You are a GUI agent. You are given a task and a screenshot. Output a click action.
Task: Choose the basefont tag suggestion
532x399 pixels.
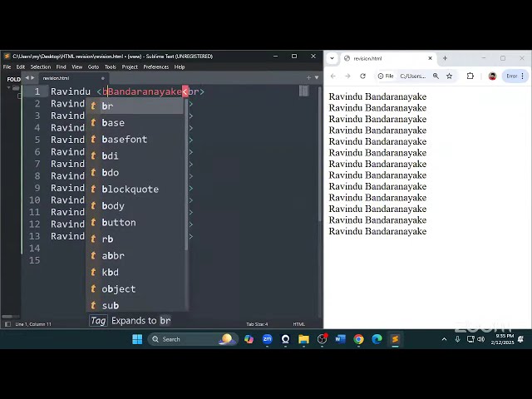[135, 139]
